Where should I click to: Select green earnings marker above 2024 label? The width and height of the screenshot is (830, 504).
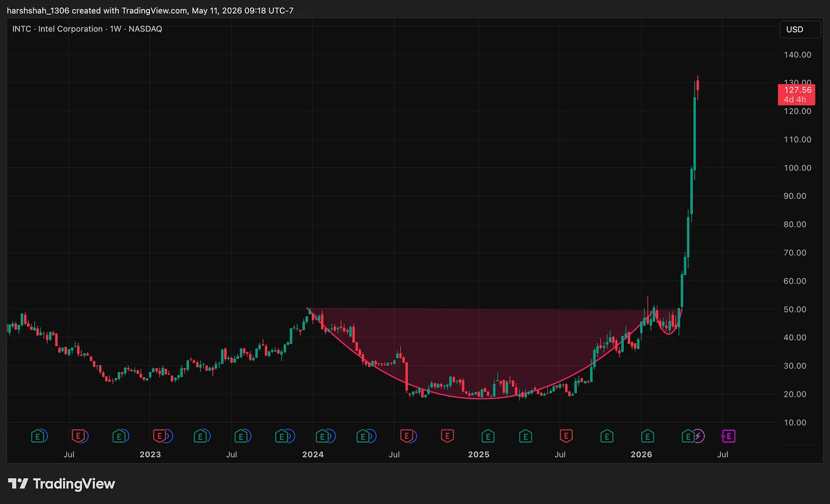323,436
